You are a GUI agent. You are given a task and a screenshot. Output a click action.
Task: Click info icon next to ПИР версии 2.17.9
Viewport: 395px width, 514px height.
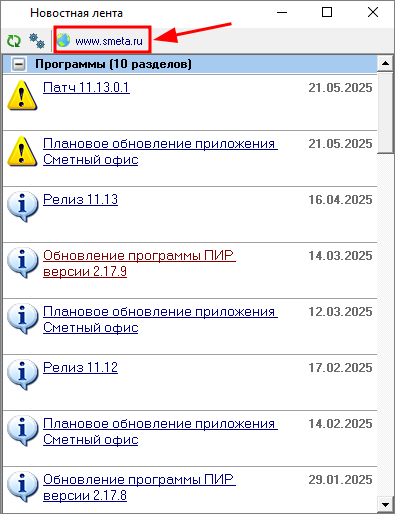click(x=23, y=262)
